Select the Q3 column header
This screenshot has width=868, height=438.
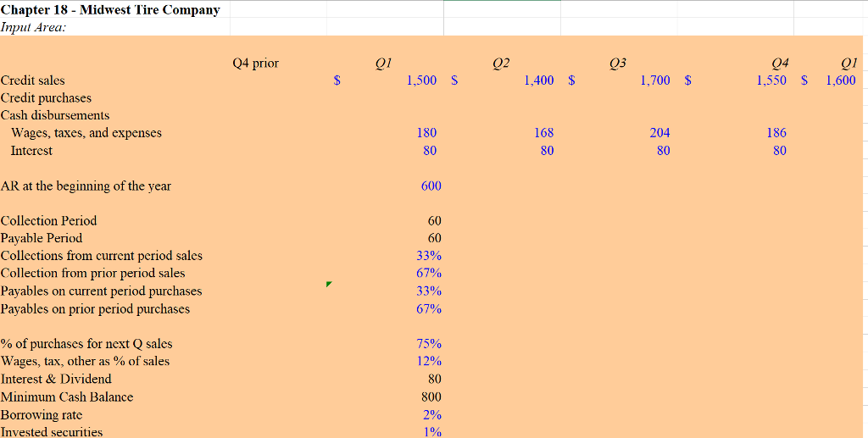[618, 64]
